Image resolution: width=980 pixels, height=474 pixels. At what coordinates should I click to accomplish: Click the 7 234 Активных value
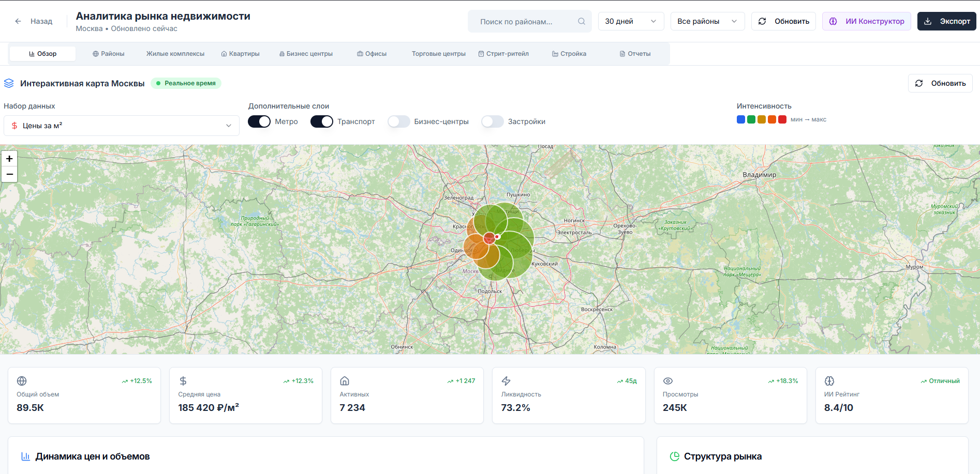(x=352, y=408)
